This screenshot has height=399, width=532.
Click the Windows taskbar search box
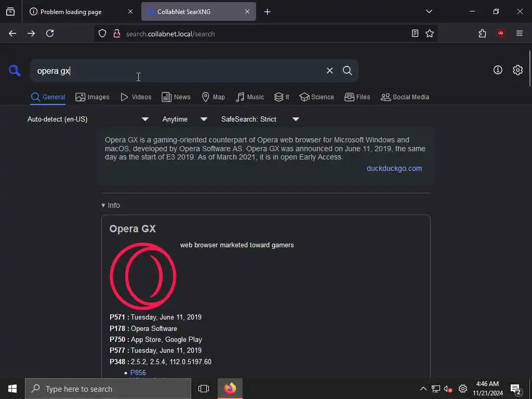point(108,389)
